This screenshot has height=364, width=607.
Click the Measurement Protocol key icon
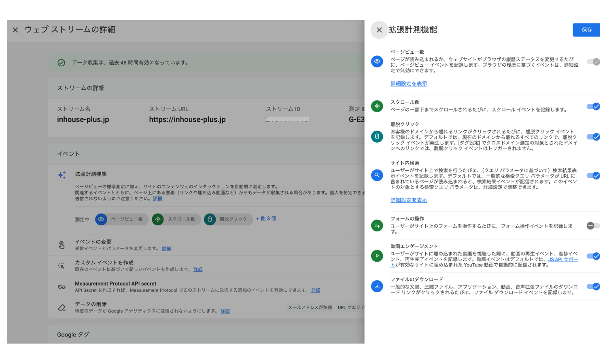point(62,287)
